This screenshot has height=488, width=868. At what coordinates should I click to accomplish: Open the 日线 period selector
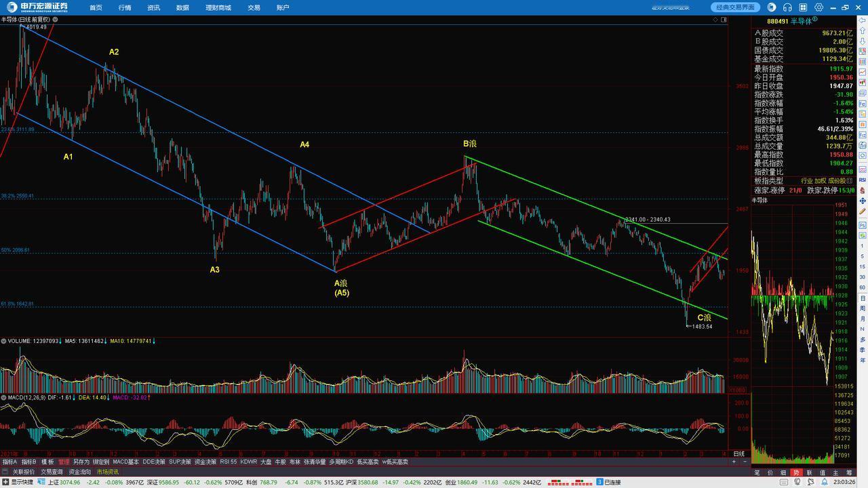[x=738, y=453]
